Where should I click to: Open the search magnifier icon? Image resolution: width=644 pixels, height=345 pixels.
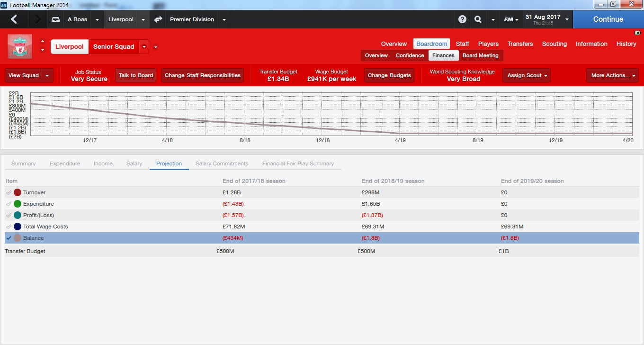pyautogui.click(x=478, y=19)
